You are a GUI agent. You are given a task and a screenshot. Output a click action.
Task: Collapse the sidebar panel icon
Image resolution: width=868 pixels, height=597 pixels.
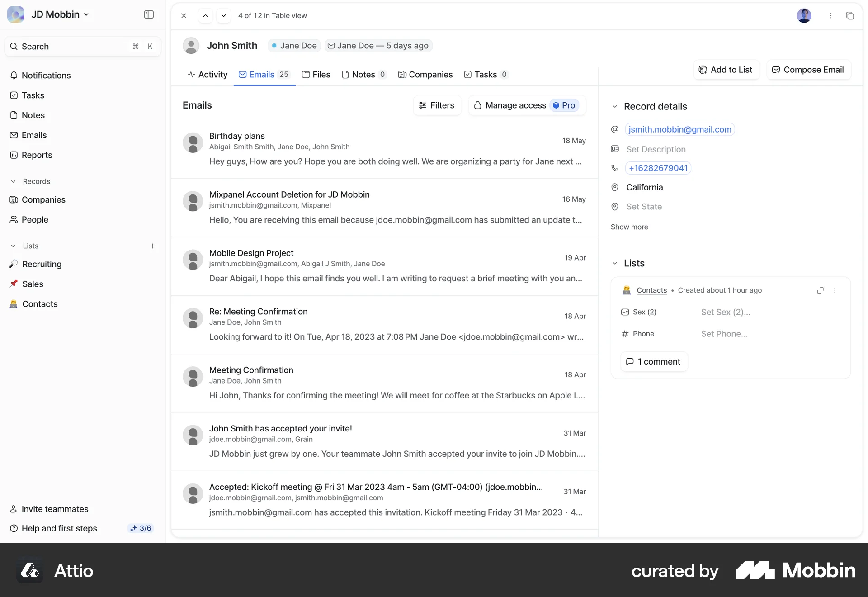click(148, 14)
